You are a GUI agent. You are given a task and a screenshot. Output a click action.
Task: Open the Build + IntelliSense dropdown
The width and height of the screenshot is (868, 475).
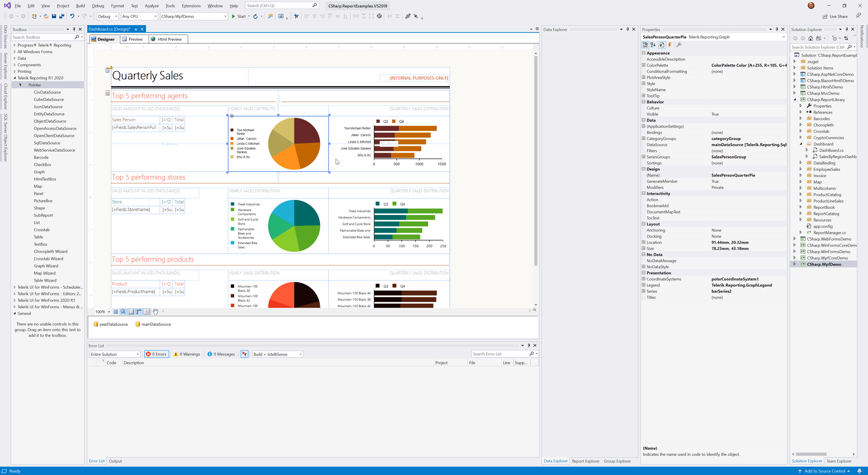point(278,354)
